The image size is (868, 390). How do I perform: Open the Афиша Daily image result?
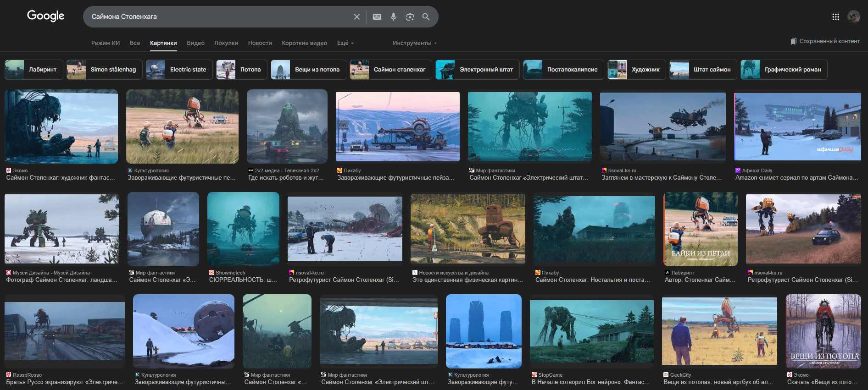coord(797,126)
